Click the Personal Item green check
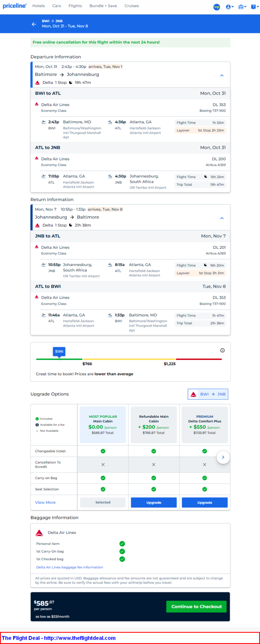This screenshot has width=260, height=644. point(122,544)
